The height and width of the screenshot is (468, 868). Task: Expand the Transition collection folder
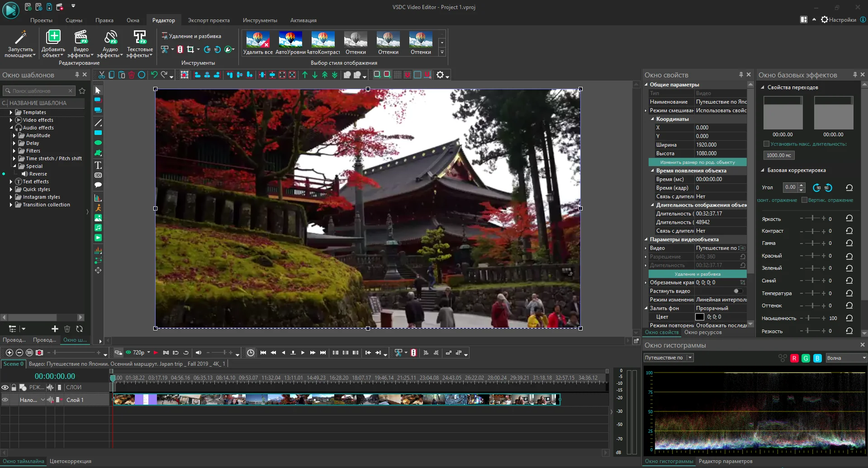(x=11, y=205)
